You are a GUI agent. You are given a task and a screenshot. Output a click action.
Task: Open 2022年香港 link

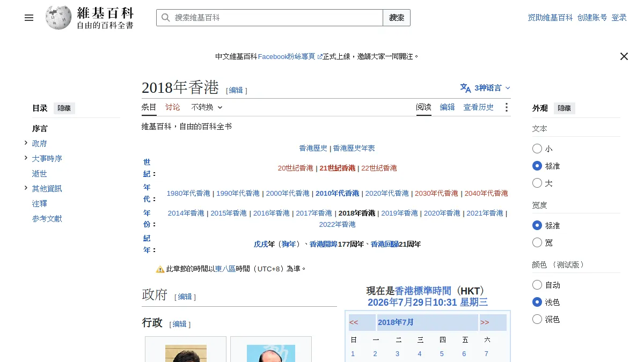click(x=338, y=224)
